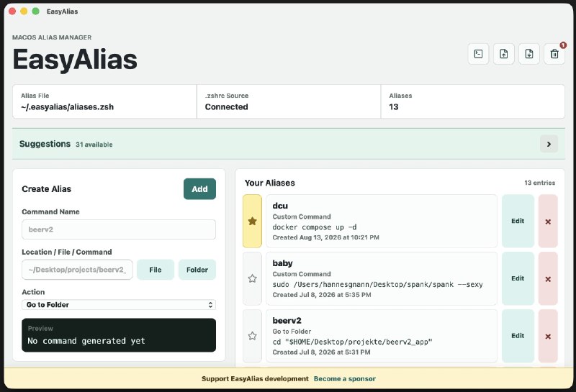
Task: Click the spank --sexy command text
Action: point(377,284)
